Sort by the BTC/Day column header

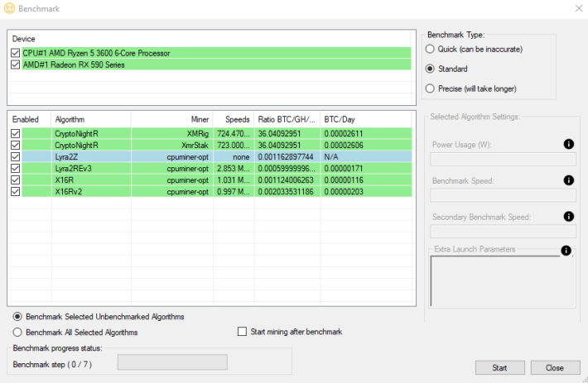365,119
